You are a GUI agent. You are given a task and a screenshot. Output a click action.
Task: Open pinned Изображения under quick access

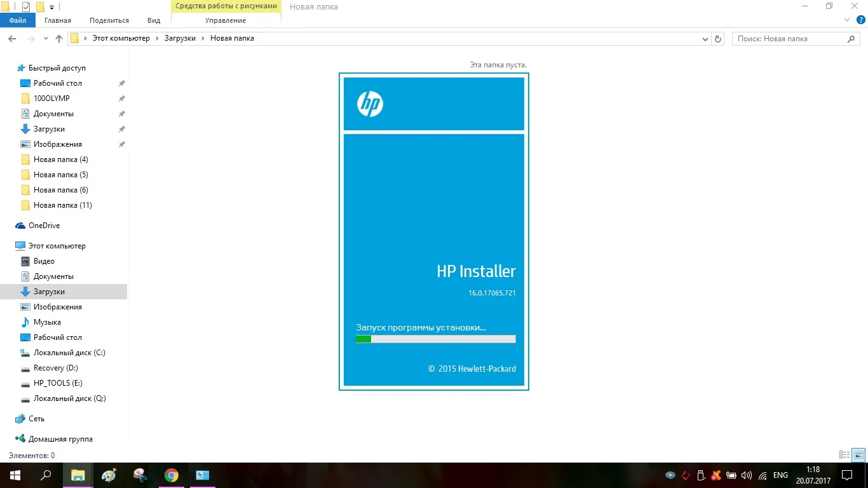pyautogui.click(x=57, y=144)
